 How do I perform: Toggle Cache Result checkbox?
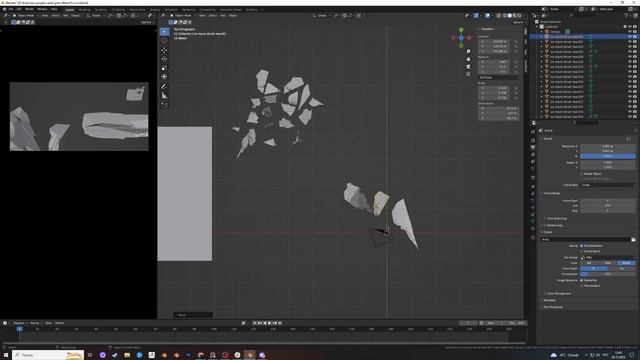pos(582,251)
